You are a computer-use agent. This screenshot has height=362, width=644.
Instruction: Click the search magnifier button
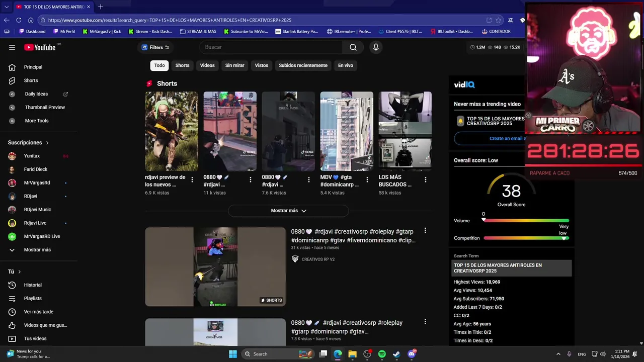coord(353,47)
